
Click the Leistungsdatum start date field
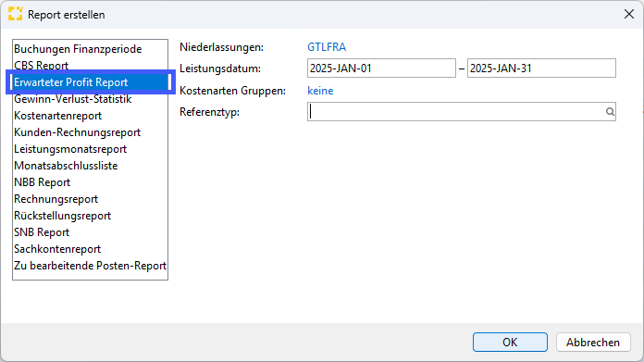pos(381,69)
